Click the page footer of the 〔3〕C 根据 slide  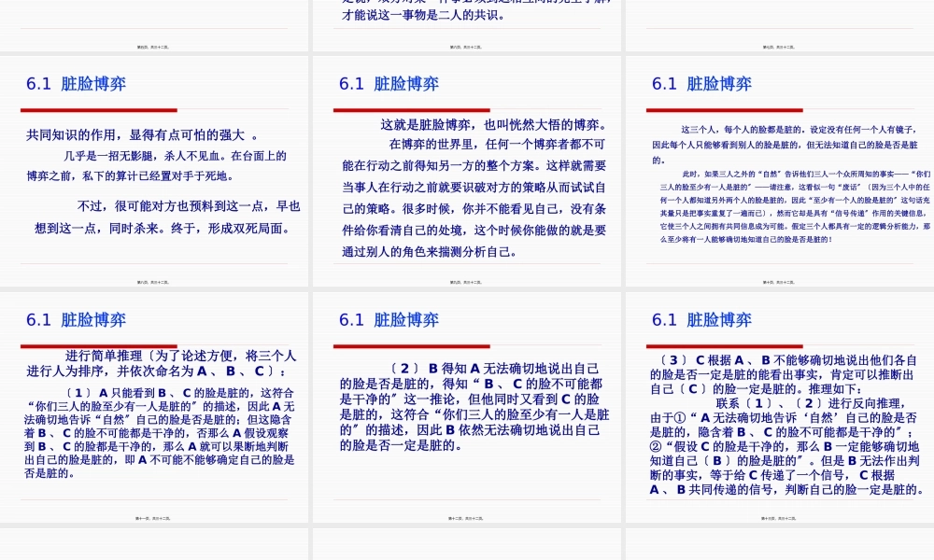point(779,517)
